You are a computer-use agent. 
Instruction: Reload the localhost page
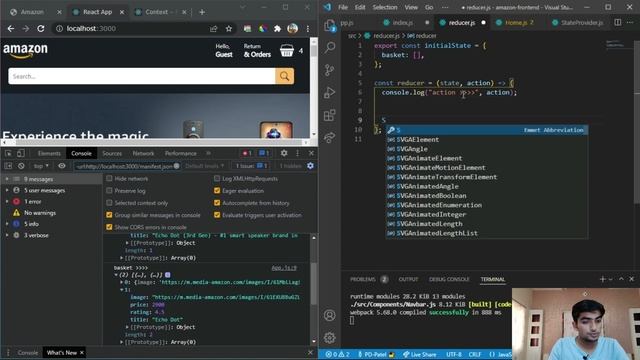point(41,29)
